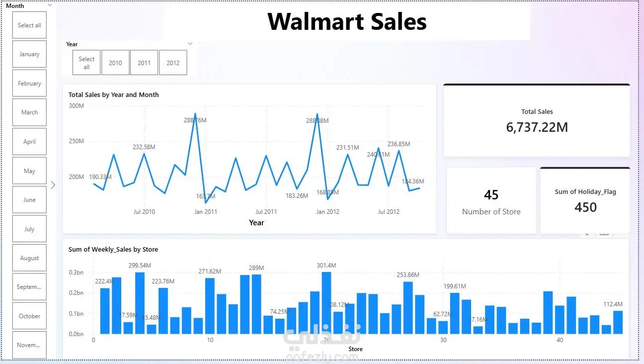Select the June month tile
644x364 pixels.
click(29, 200)
